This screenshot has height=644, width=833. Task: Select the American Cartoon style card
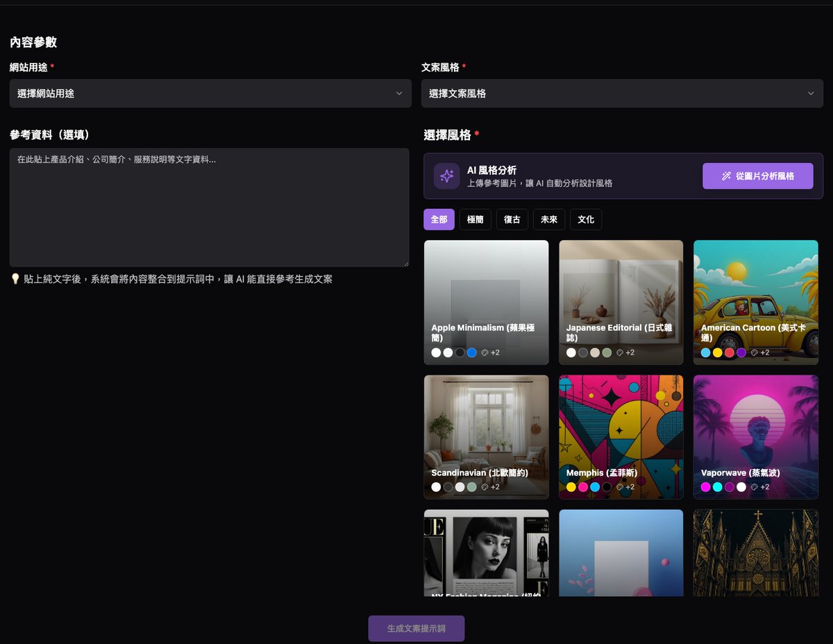click(x=756, y=303)
